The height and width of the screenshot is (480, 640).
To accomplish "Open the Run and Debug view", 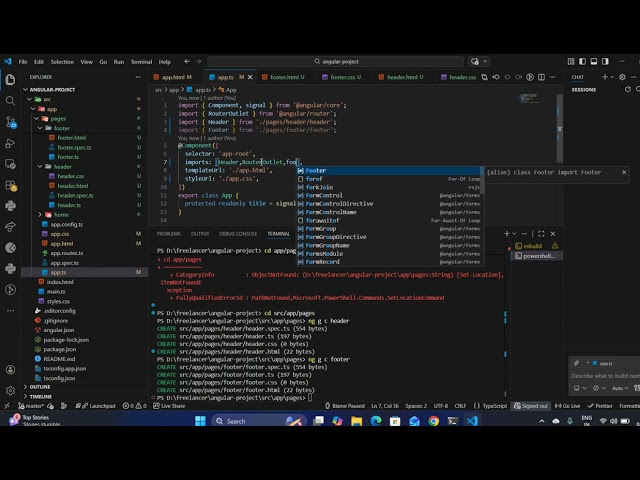I will point(10,143).
